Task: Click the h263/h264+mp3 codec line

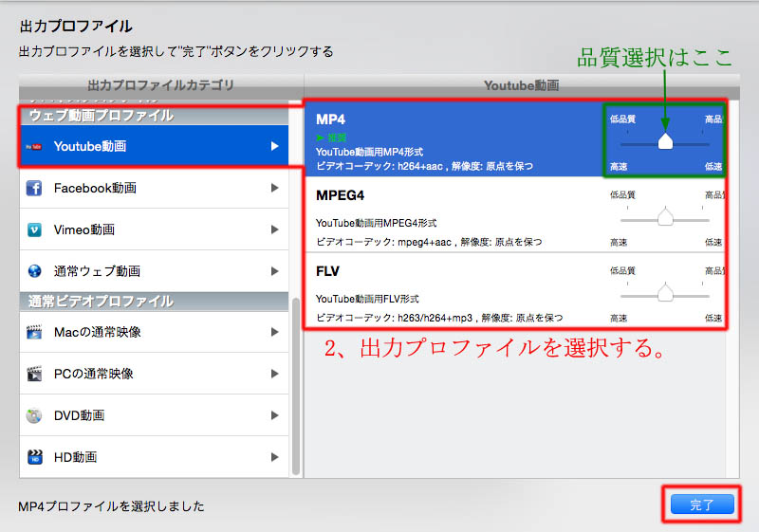Action: pos(439,318)
